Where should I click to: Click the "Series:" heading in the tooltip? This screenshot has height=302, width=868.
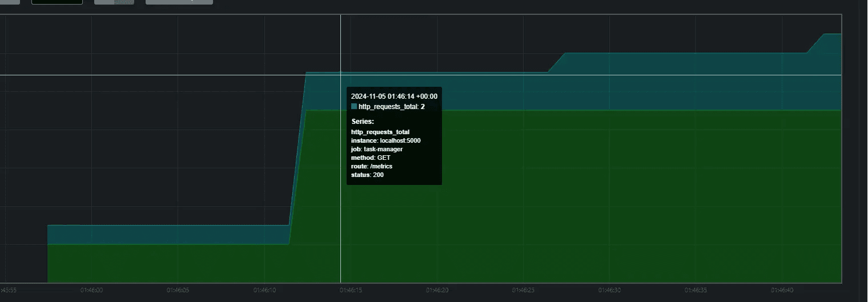coord(363,122)
